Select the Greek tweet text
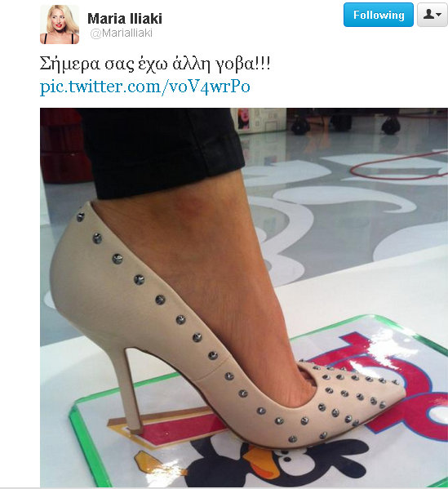Viewport: 448px width, 489px height. pos(155,64)
